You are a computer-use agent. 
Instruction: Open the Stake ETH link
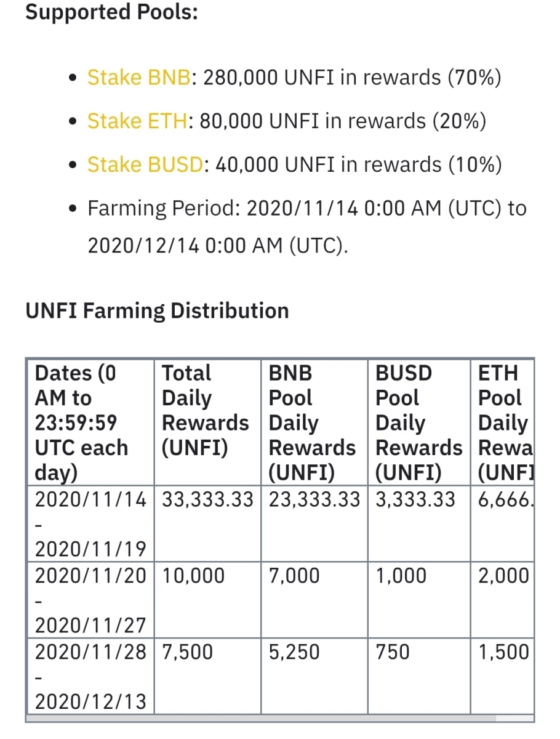coord(137,121)
